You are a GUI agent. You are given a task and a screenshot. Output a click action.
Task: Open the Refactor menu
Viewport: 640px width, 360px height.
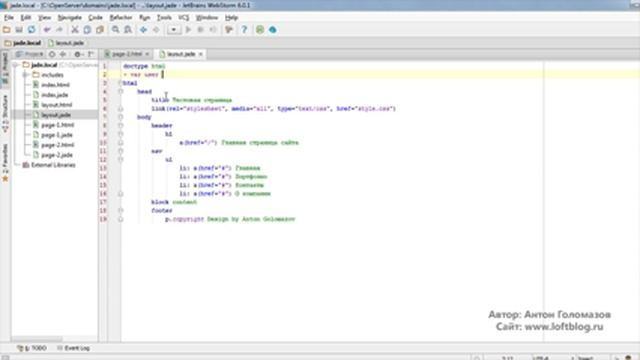tap(121, 18)
